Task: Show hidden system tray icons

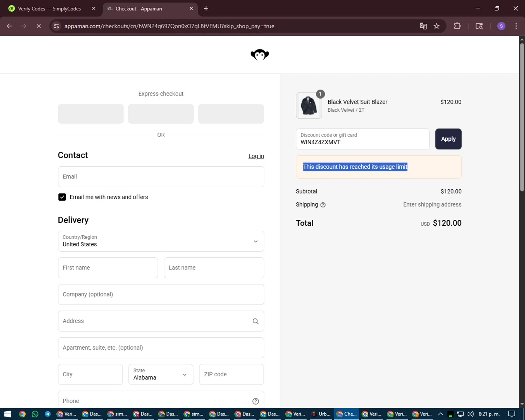Action: coord(440,414)
